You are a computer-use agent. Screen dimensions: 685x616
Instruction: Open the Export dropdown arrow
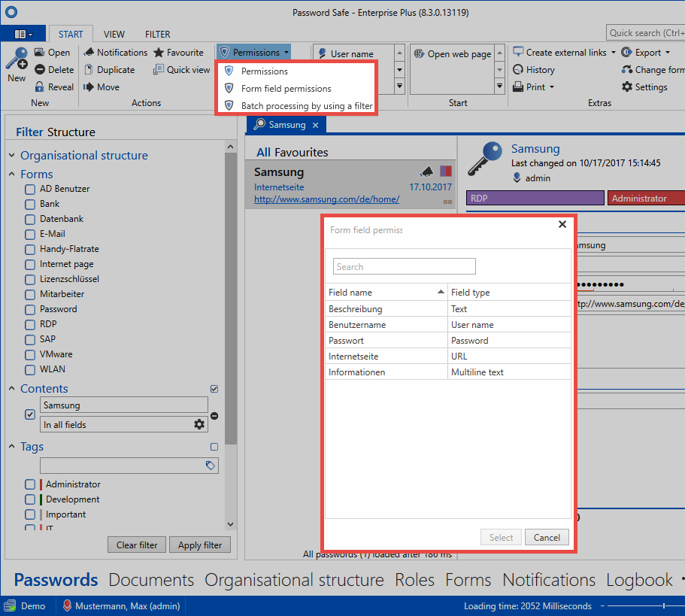[x=668, y=53]
